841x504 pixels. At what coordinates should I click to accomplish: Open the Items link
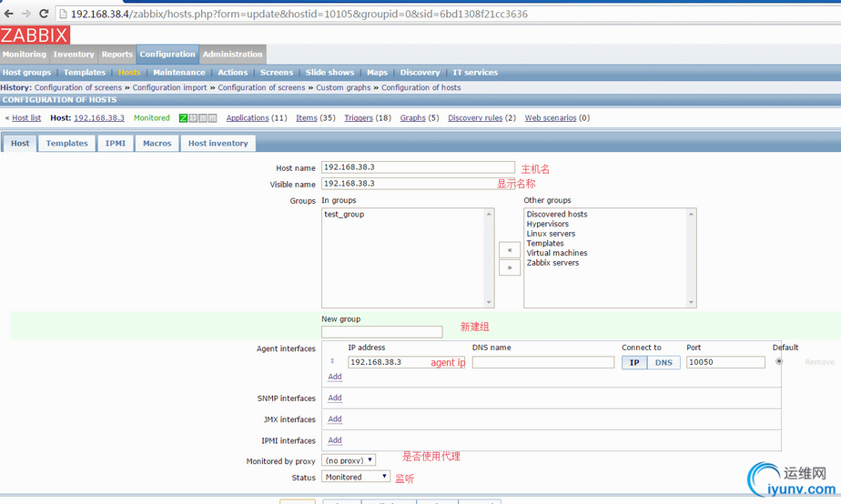(307, 118)
